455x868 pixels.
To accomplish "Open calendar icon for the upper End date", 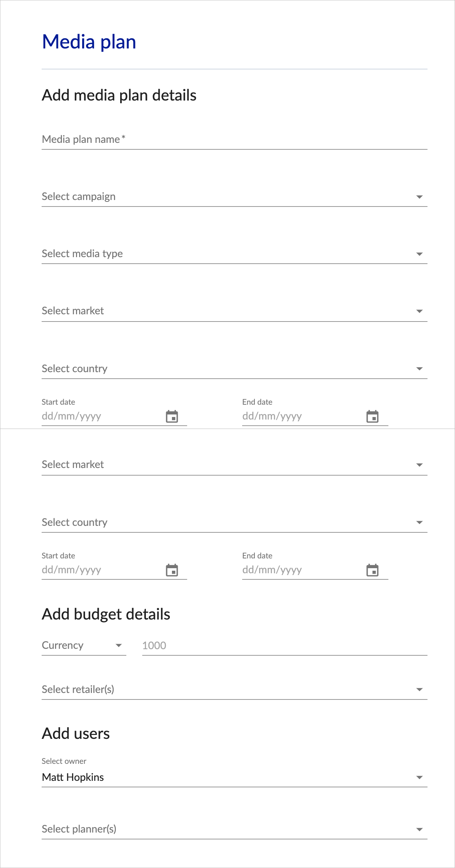I will [372, 416].
